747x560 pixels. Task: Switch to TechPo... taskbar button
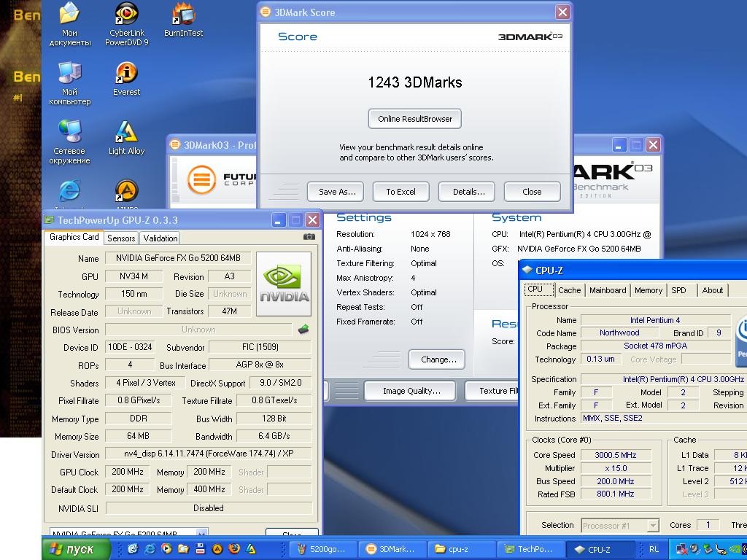[530, 549]
